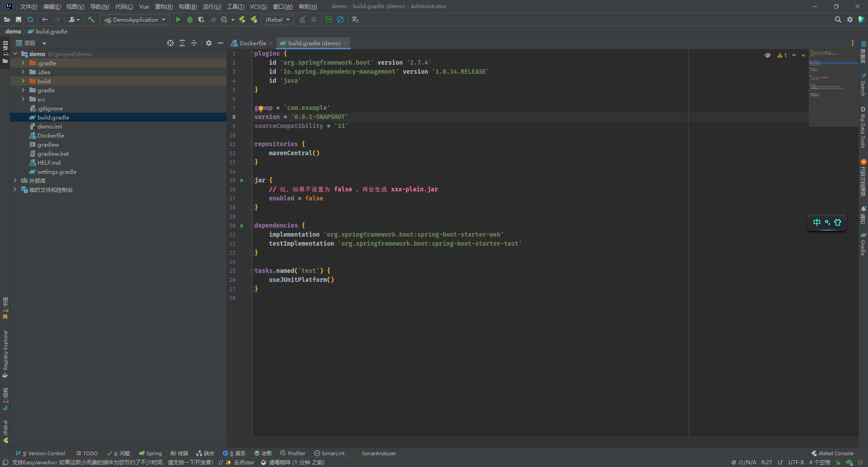Fold the plugins code block
This screenshot has height=467, width=868.
point(252,54)
